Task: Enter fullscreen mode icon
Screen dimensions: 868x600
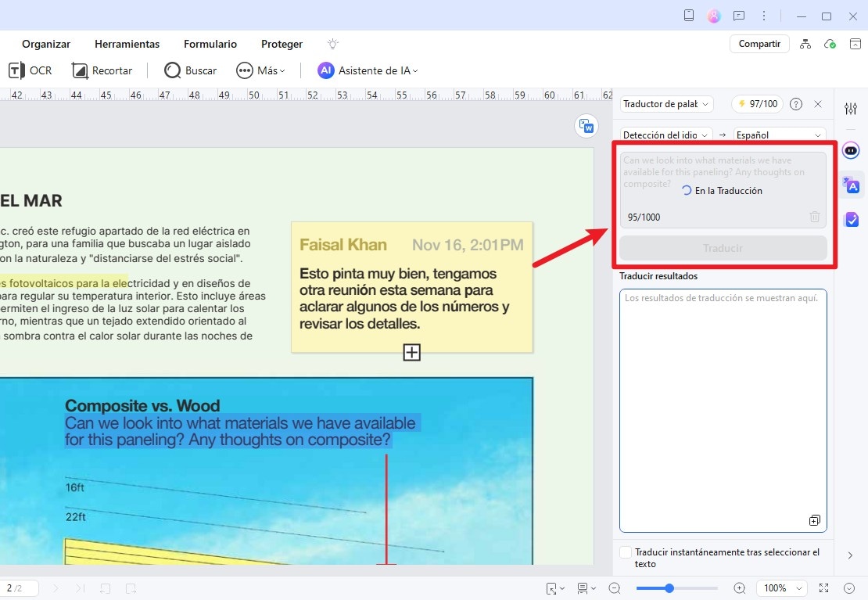Action: (x=823, y=588)
